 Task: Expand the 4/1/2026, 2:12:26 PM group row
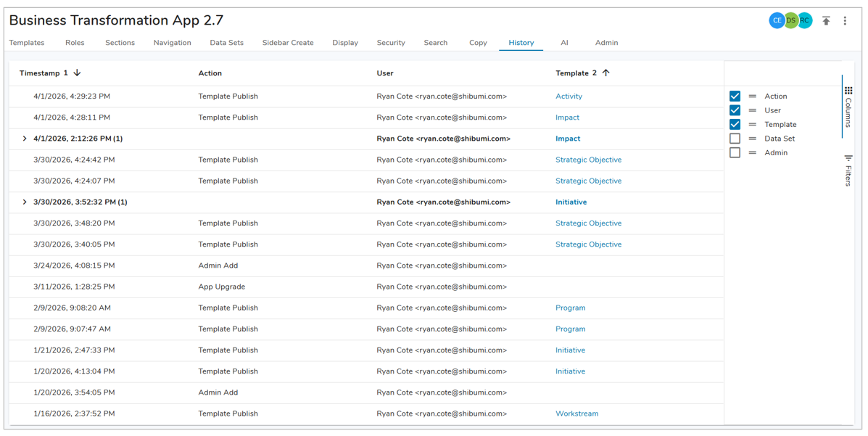(x=25, y=139)
